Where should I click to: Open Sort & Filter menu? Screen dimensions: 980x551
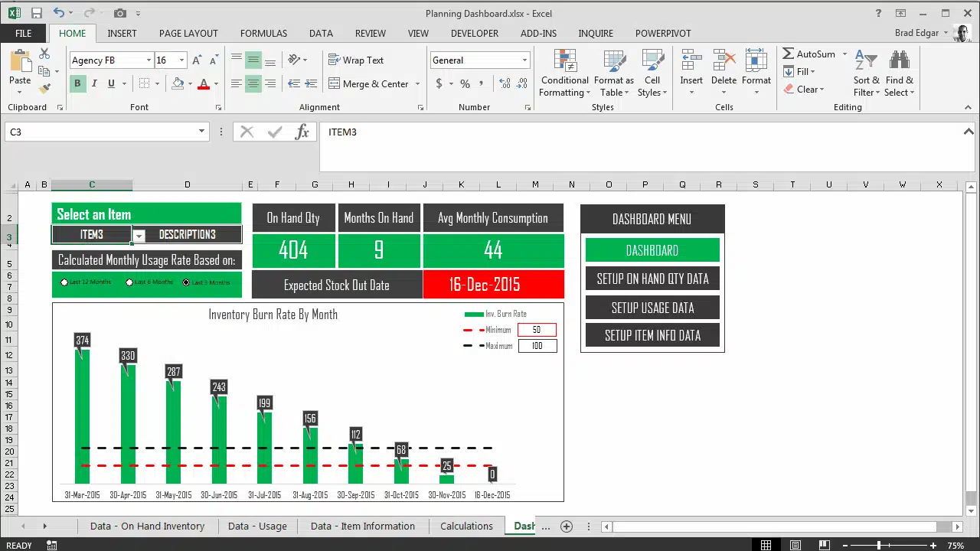pyautogui.click(x=867, y=73)
